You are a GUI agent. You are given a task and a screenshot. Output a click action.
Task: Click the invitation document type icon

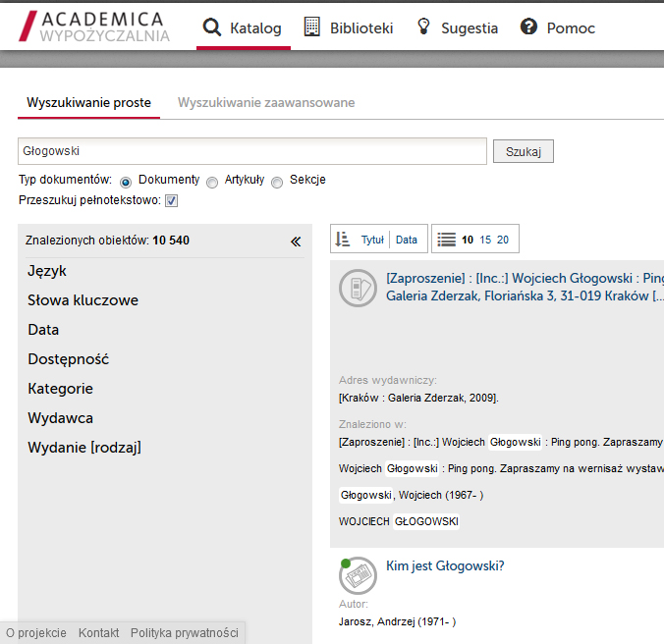[358, 287]
